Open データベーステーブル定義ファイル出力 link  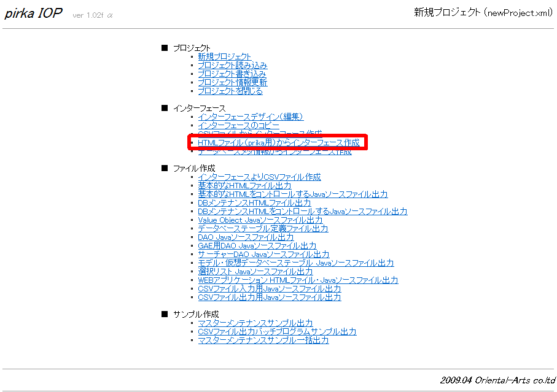click(x=263, y=229)
